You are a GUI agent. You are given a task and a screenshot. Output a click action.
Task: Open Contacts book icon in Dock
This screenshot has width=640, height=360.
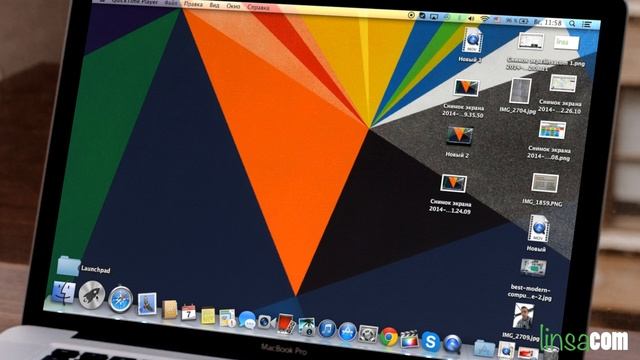[x=169, y=310]
